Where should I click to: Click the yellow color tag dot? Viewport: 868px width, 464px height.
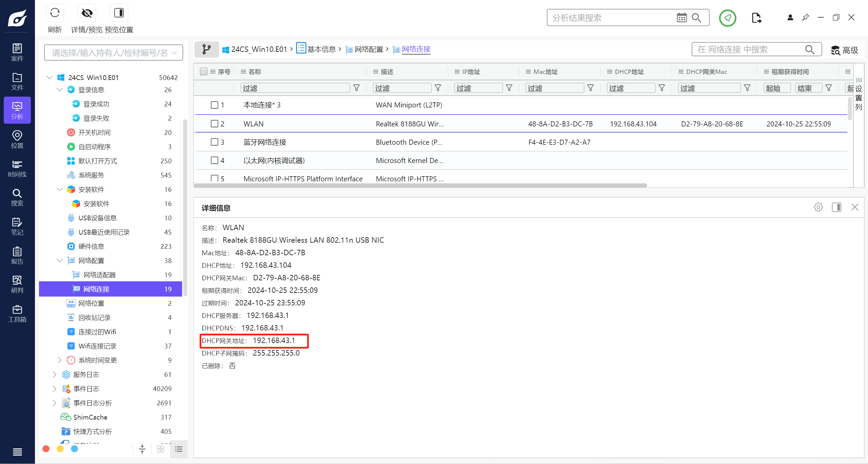(x=60, y=449)
